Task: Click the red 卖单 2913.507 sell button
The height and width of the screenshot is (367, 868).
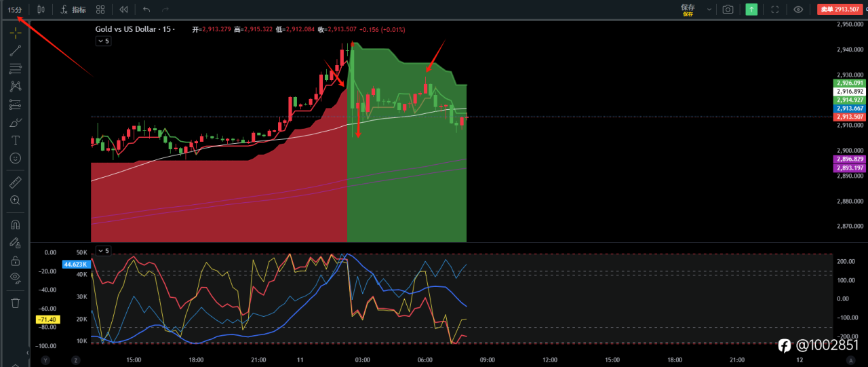Action: pos(840,9)
